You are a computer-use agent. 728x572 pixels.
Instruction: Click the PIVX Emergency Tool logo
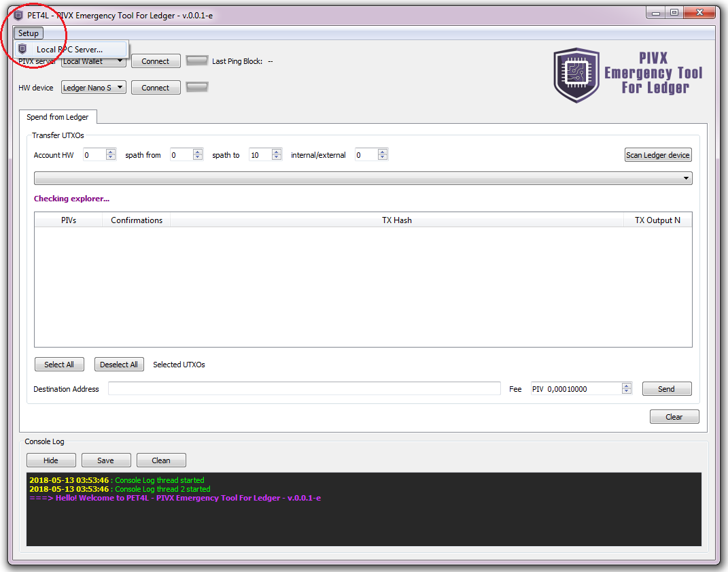[x=628, y=74]
